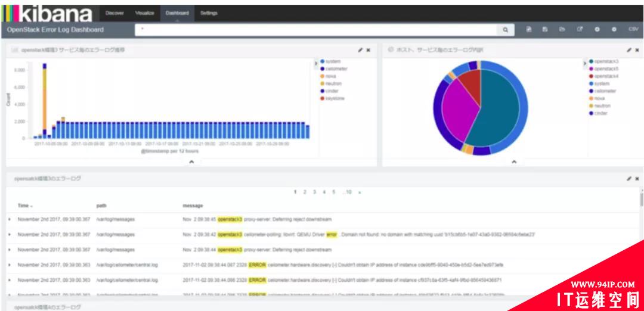Click next page » arrow in pagination
The image size is (644, 311).
[360, 192]
